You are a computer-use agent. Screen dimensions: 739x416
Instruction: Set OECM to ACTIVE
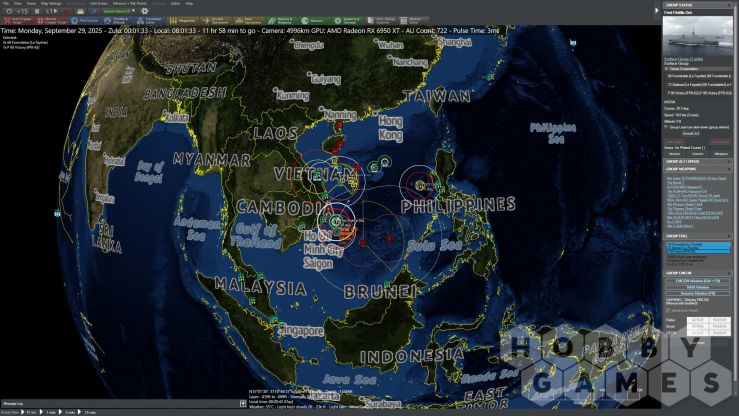pyautogui.click(x=698, y=333)
